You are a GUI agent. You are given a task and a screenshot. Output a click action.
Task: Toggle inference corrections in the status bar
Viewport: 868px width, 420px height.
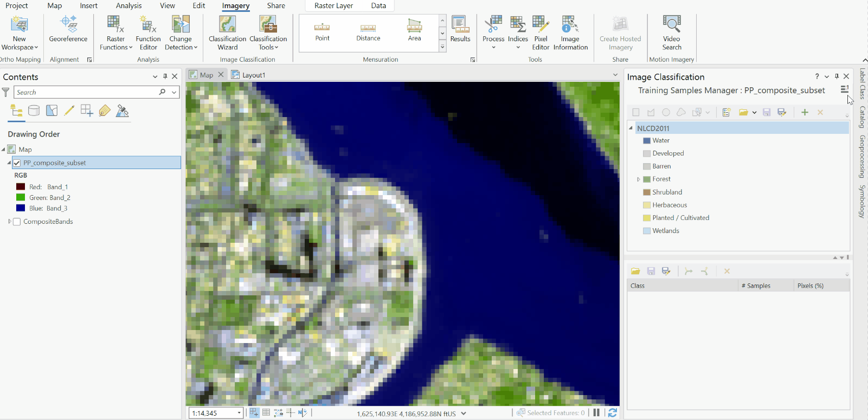pos(291,413)
